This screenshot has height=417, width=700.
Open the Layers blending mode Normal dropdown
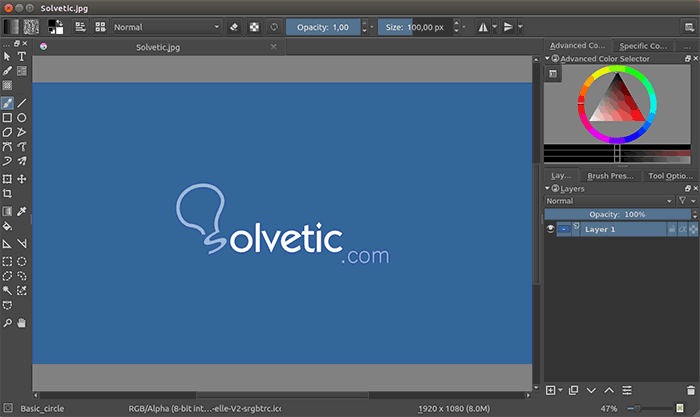[609, 201]
